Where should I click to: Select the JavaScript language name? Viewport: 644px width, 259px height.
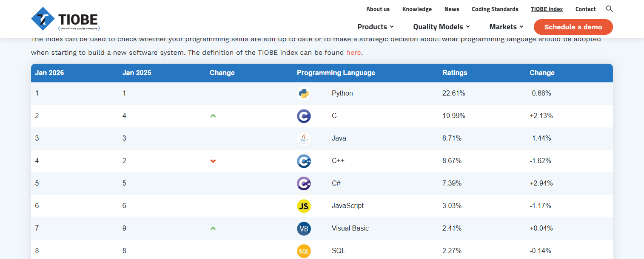[348, 206]
